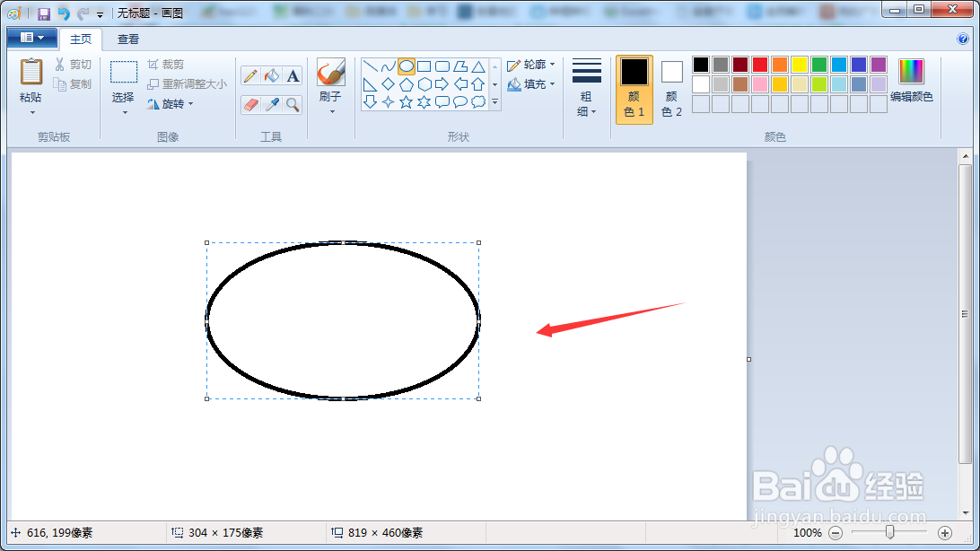
Task: Choose the Four-point star shape
Action: (388, 101)
